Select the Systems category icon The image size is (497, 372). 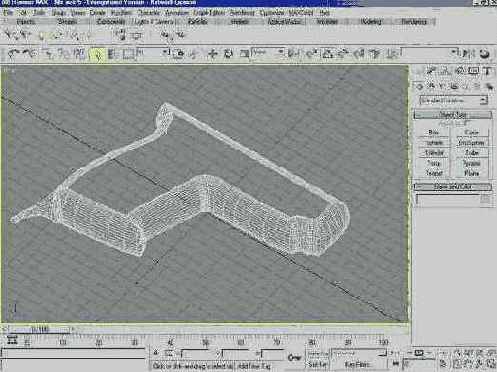click(x=489, y=86)
